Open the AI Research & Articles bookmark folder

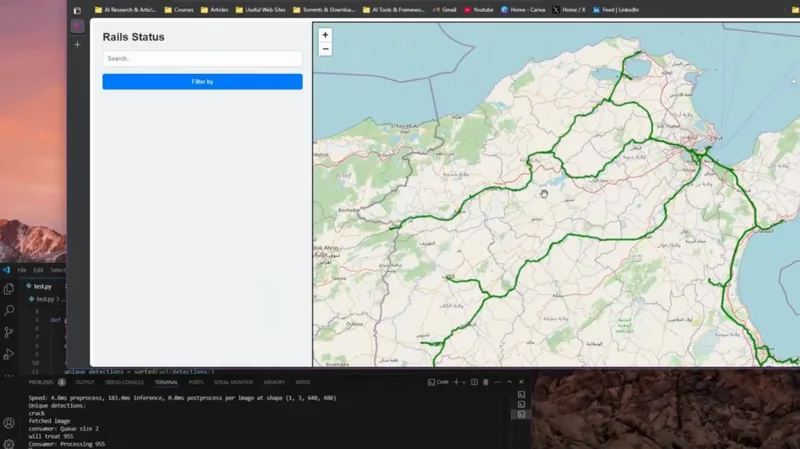pos(126,10)
